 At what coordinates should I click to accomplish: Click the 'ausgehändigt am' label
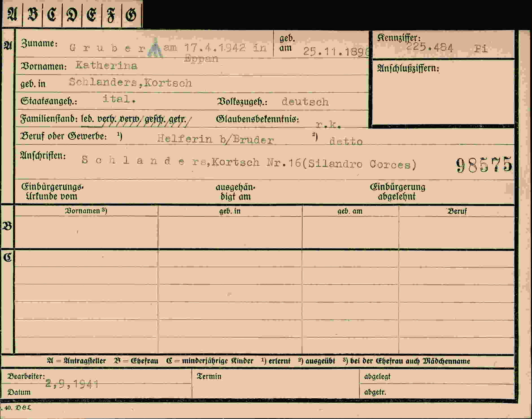[x=235, y=192]
